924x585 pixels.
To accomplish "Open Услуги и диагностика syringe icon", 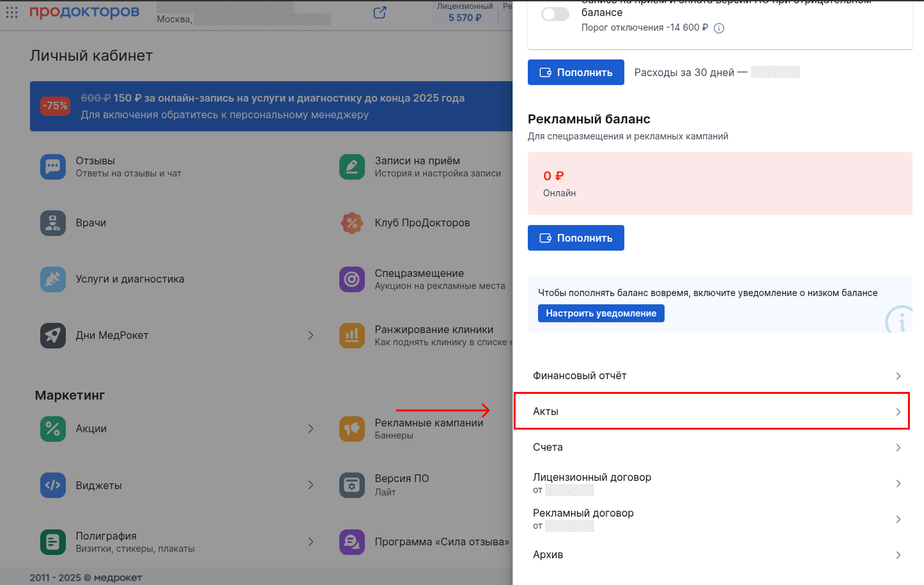I will (53, 279).
